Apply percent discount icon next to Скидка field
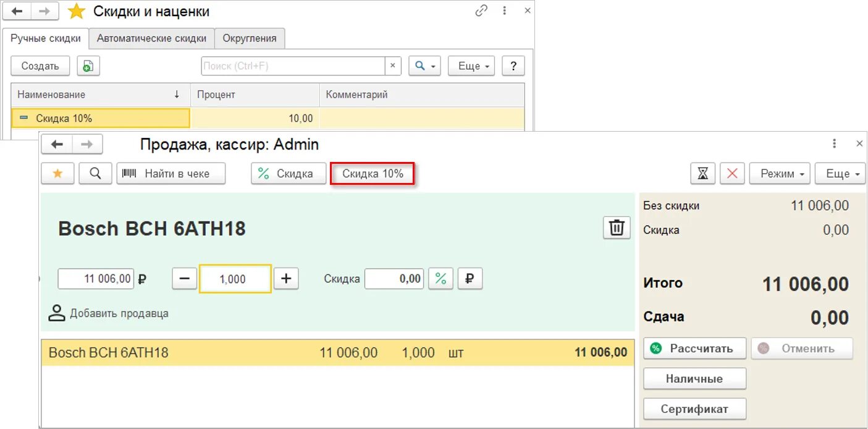The height and width of the screenshot is (429, 868). click(440, 279)
